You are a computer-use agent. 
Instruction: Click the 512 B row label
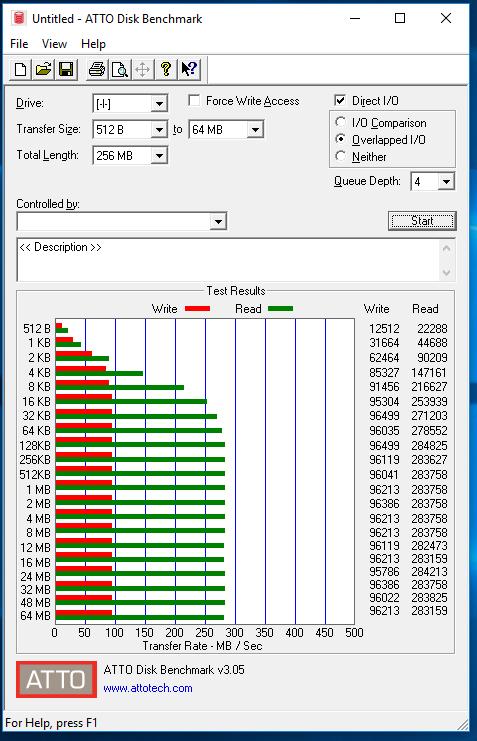point(36,328)
